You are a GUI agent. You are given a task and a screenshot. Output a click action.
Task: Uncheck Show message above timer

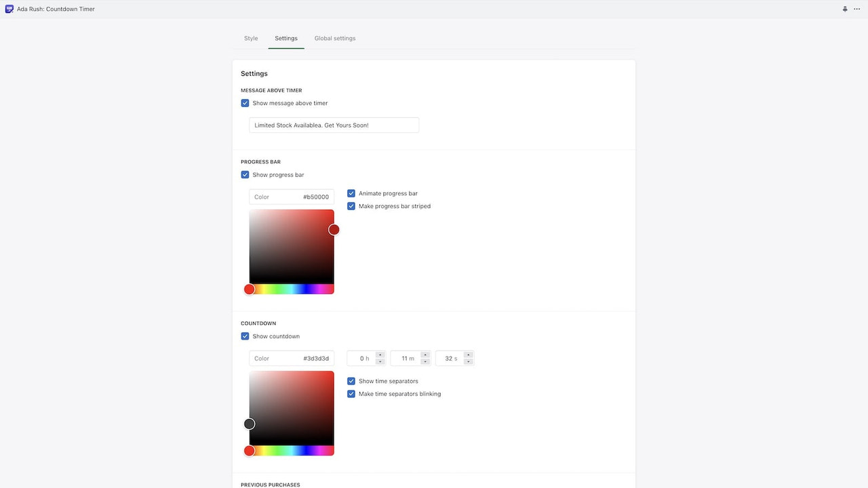coord(245,102)
